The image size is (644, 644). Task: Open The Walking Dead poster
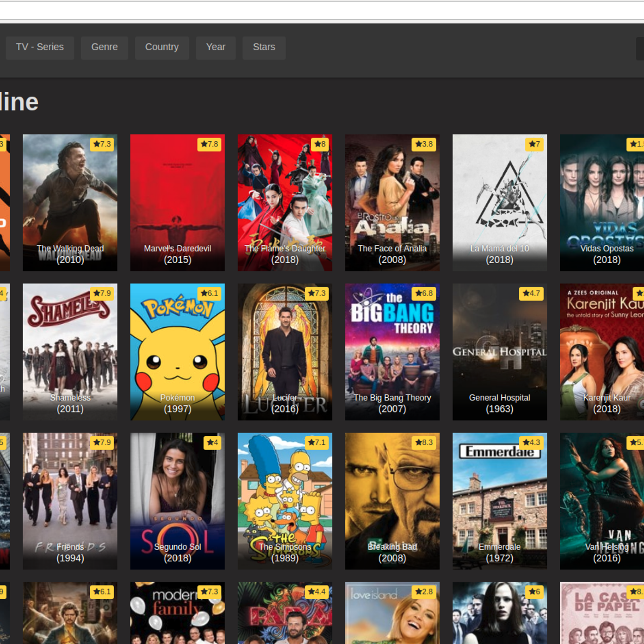(x=70, y=202)
